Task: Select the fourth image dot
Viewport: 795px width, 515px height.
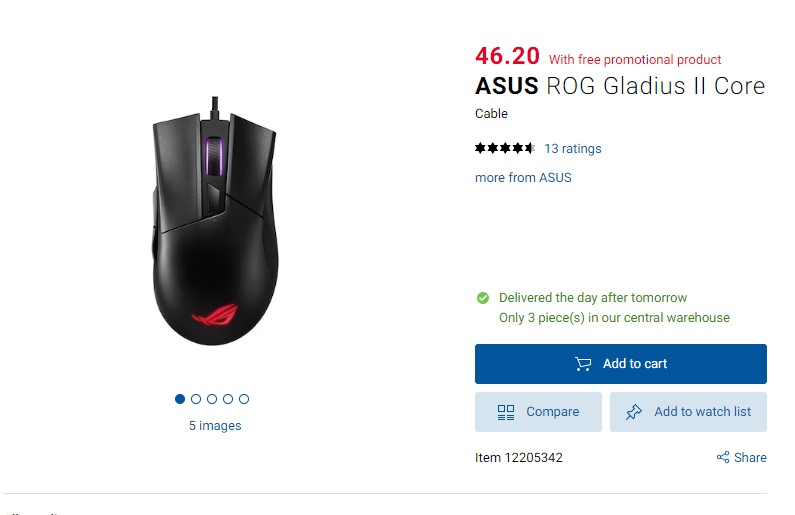Action: 228,399
